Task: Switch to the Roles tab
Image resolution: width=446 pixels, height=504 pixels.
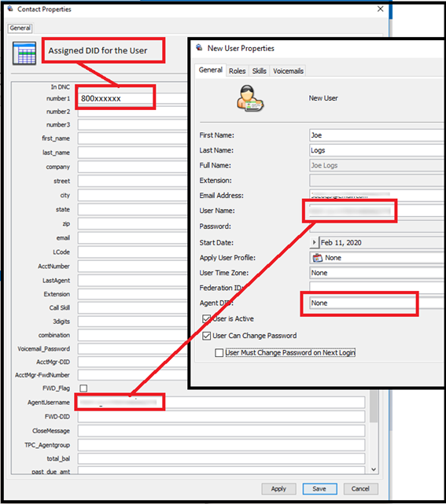Action: 238,71
